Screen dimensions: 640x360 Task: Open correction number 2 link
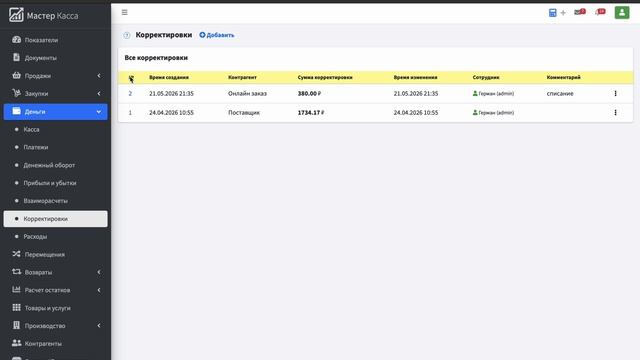tap(130, 93)
